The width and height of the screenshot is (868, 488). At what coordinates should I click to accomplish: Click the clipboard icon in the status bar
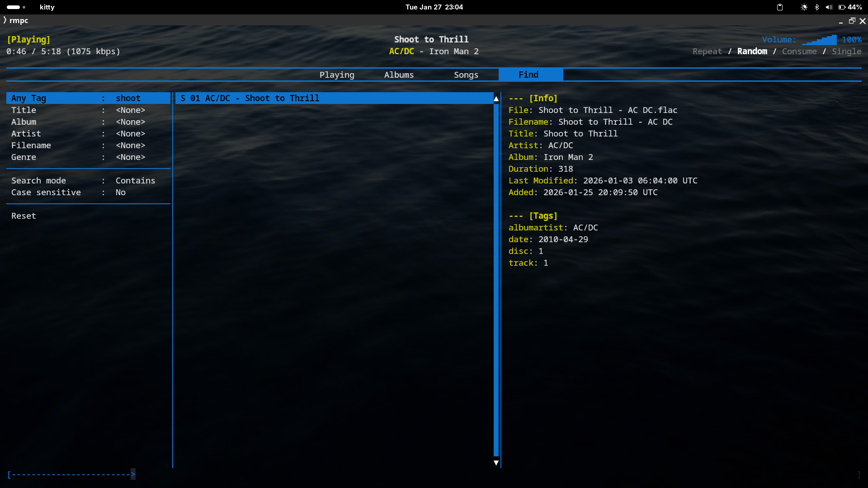pyautogui.click(x=780, y=7)
